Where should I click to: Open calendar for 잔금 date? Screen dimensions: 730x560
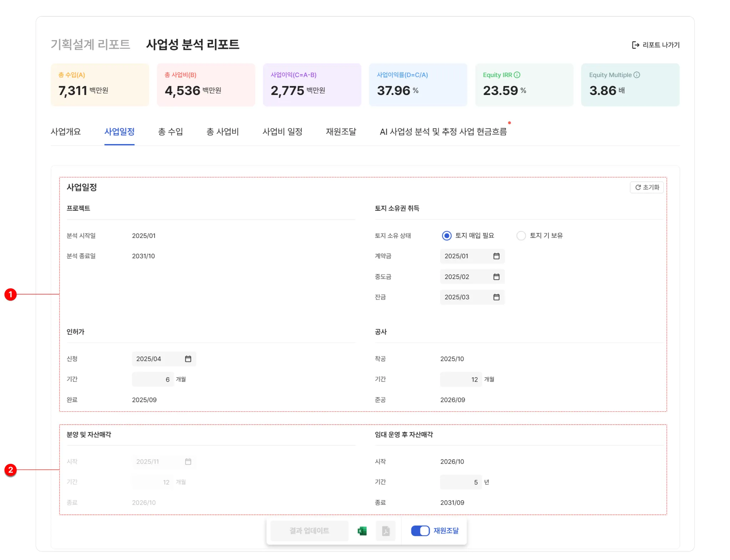[496, 297]
